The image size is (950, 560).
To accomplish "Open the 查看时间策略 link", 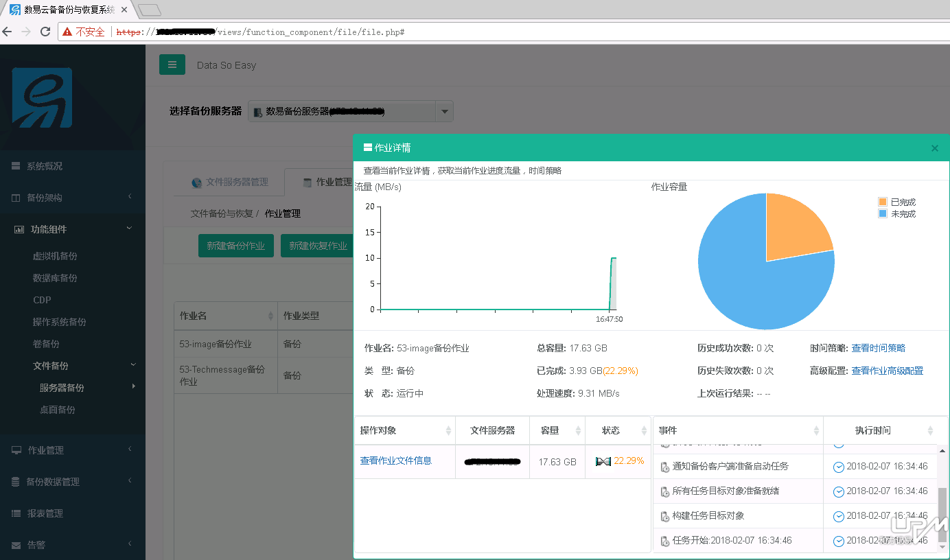I will point(878,348).
